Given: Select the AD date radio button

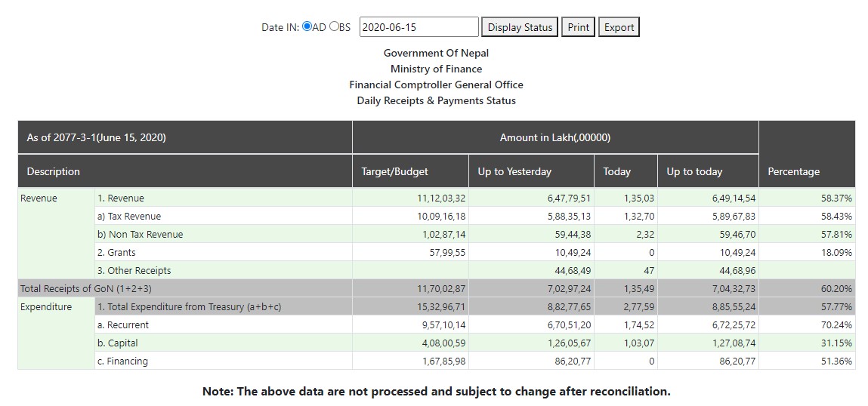Looking at the screenshot, I should tap(307, 26).
